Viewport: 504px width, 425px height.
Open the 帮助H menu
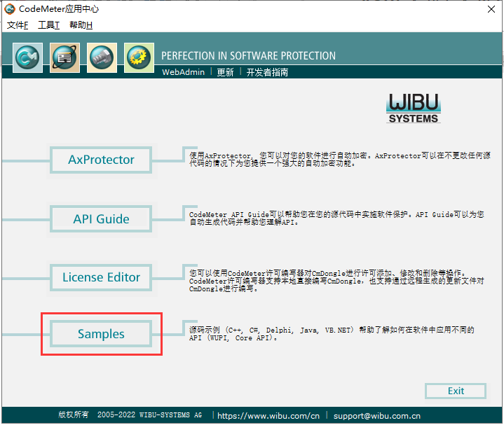pyautogui.click(x=81, y=25)
